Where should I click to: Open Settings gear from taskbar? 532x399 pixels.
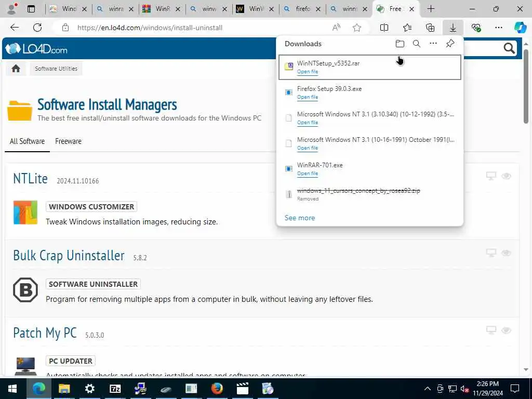click(x=89, y=389)
